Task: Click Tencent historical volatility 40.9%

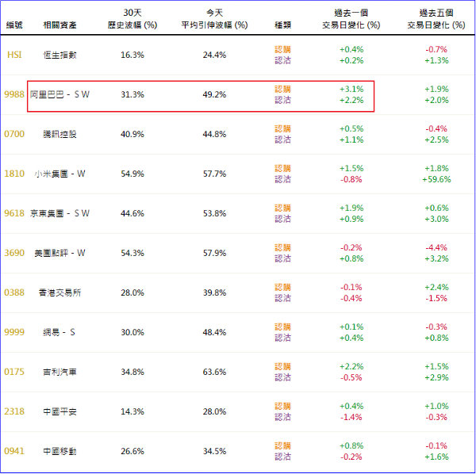Action: click(x=132, y=134)
